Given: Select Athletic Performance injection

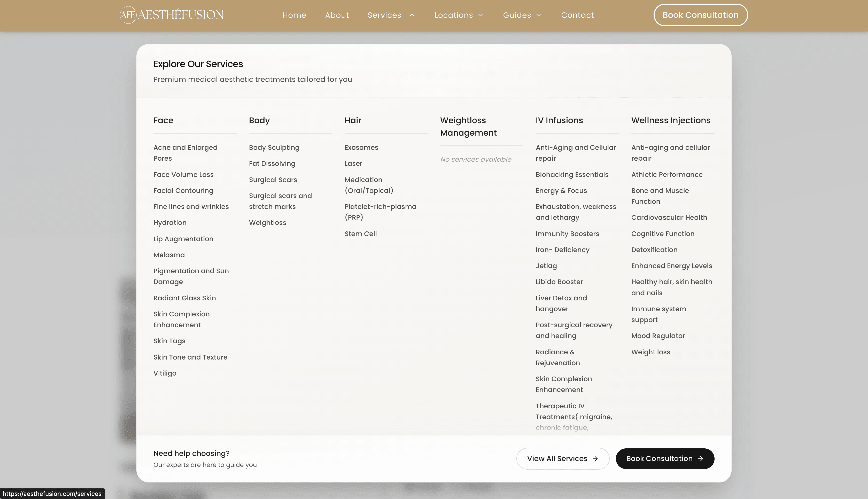Looking at the screenshot, I should coord(667,174).
